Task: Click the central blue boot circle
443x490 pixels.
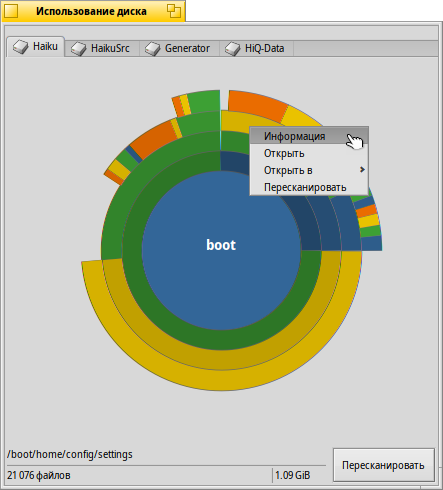Action: pyautogui.click(x=221, y=251)
